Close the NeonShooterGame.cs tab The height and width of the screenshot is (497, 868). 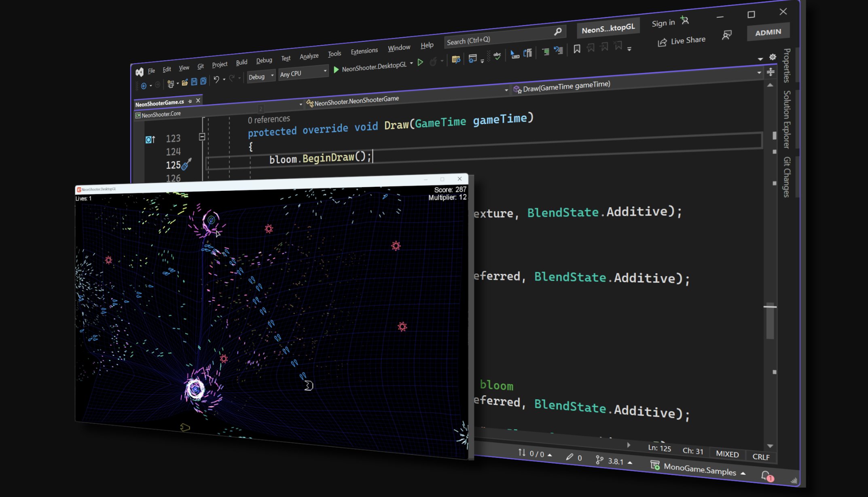coord(198,100)
